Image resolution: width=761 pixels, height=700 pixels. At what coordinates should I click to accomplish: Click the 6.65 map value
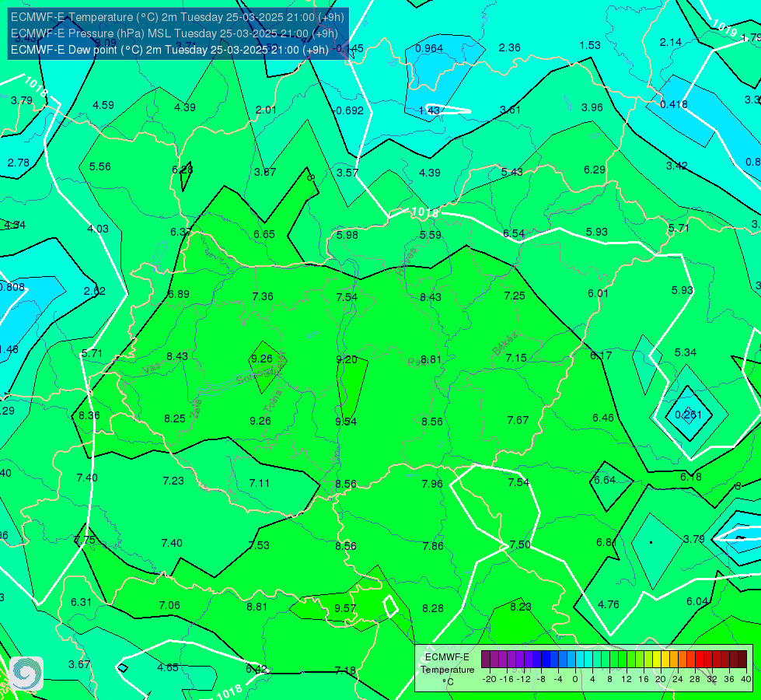264,234
